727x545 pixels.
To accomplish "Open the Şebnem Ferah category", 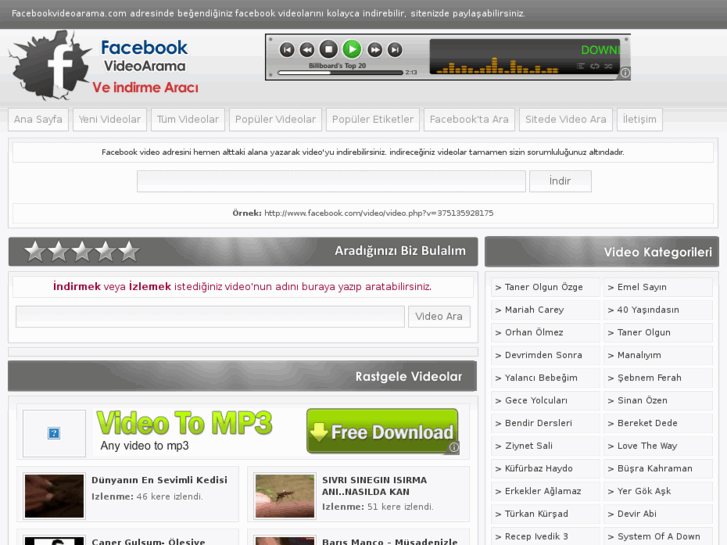I will click(x=658, y=378).
